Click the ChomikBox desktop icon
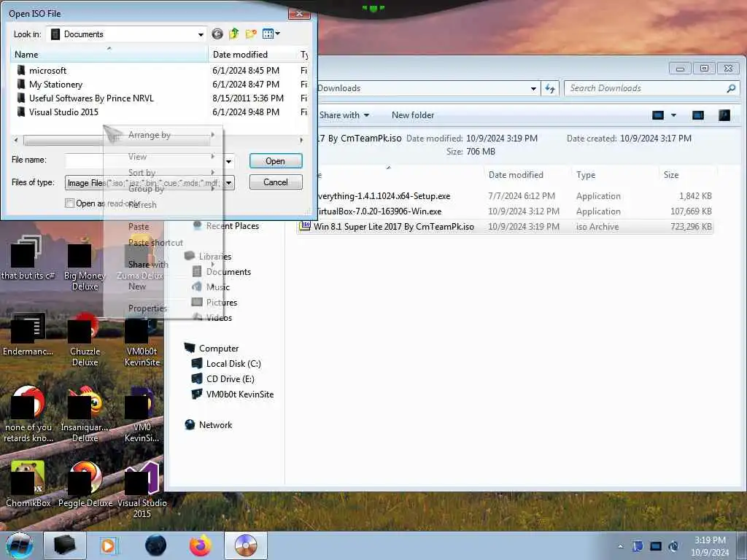 28,484
